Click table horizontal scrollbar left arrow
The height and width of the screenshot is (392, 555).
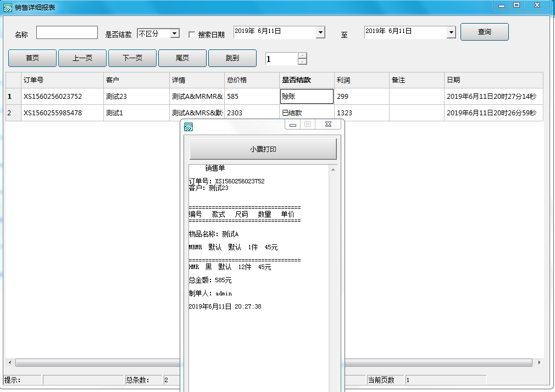(x=10, y=363)
